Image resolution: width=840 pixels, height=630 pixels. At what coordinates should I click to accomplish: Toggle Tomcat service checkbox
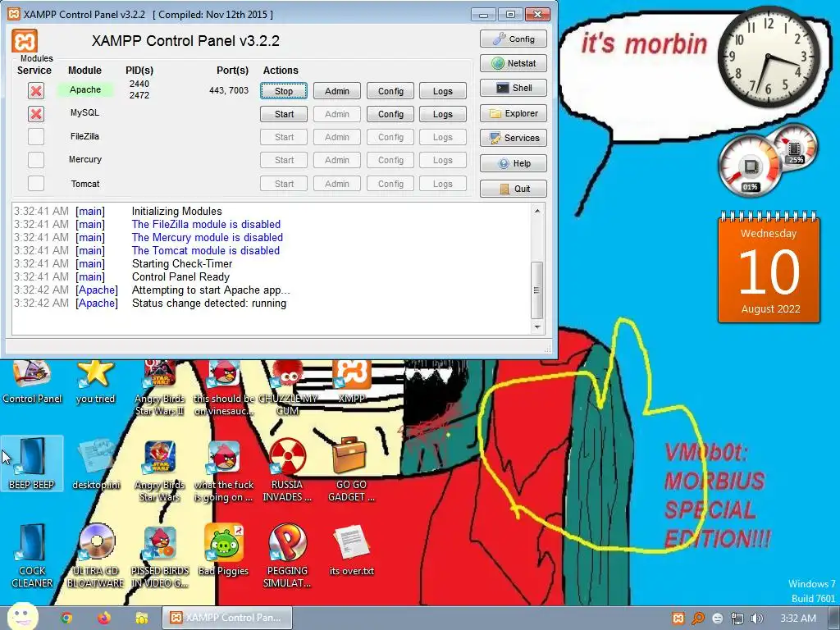(x=36, y=183)
